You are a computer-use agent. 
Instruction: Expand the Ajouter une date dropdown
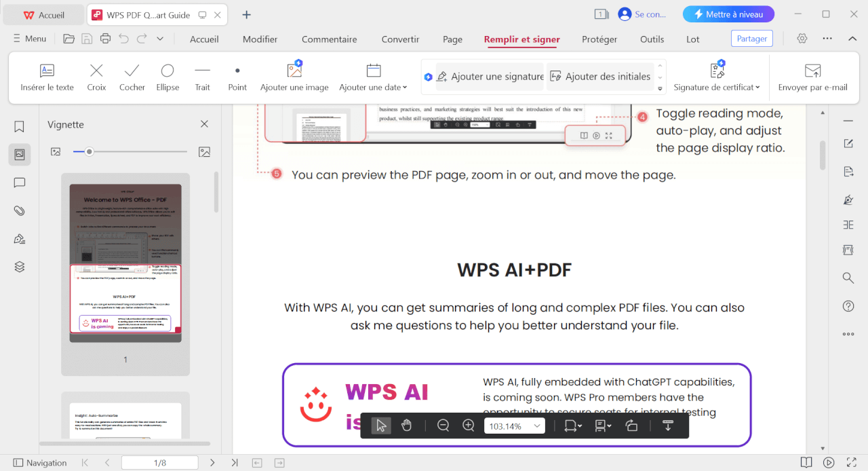point(373,77)
